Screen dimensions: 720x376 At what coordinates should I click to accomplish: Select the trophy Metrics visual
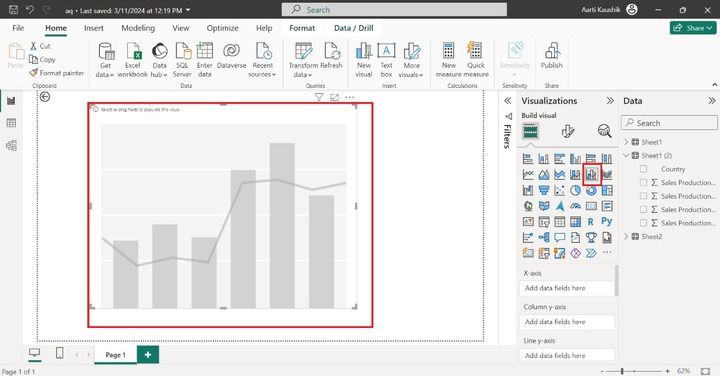pyautogui.click(x=591, y=237)
